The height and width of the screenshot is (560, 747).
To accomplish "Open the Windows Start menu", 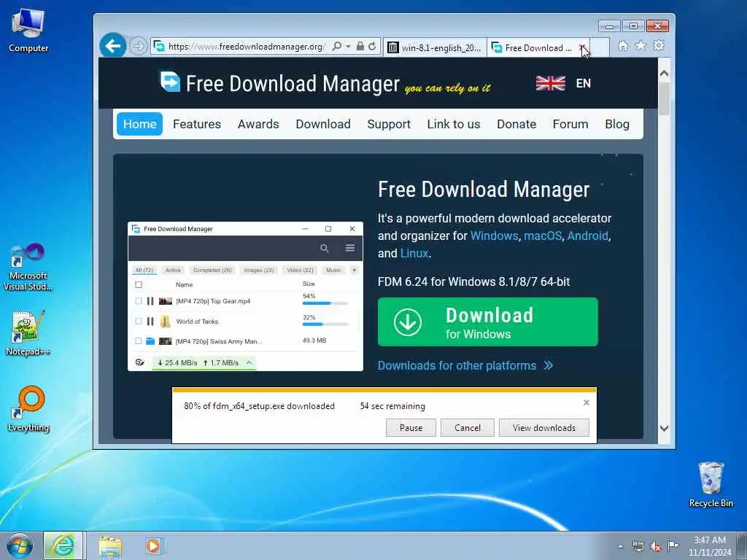I will click(20, 546).
